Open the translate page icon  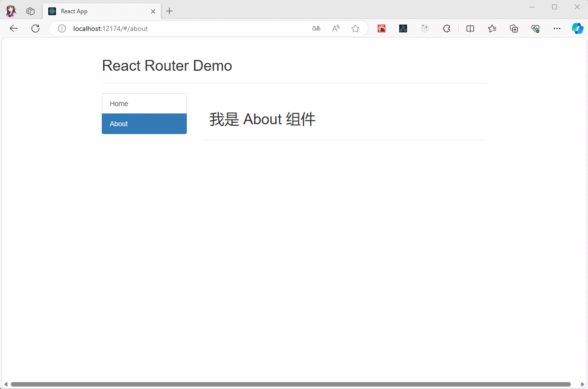316,28
